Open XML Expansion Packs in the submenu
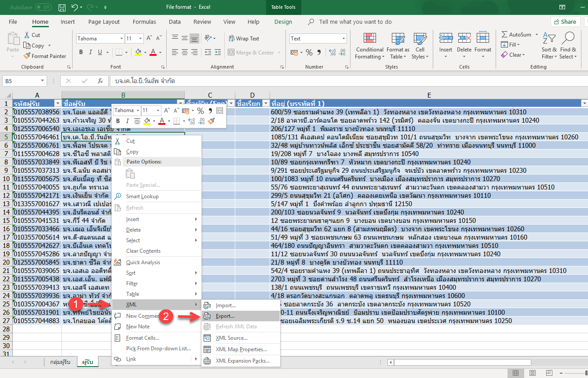Screen dimensions: 588x378 point(243,361)
